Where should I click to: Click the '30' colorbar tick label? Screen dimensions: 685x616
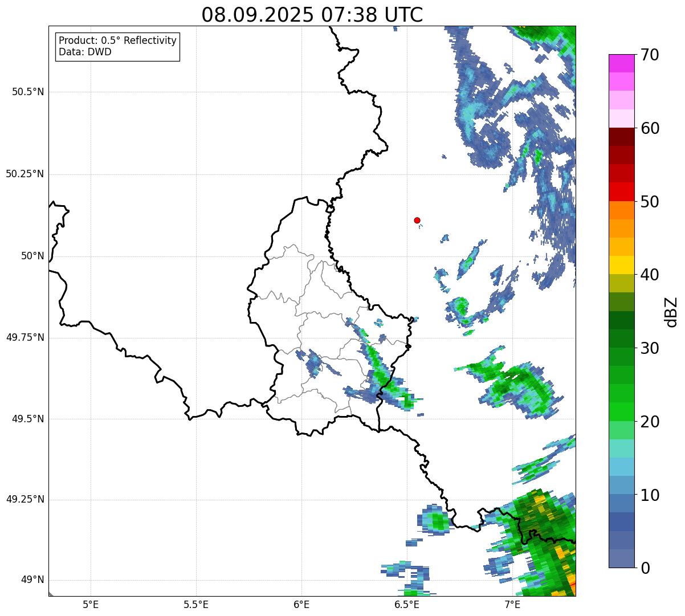click(x=650, y=348)
